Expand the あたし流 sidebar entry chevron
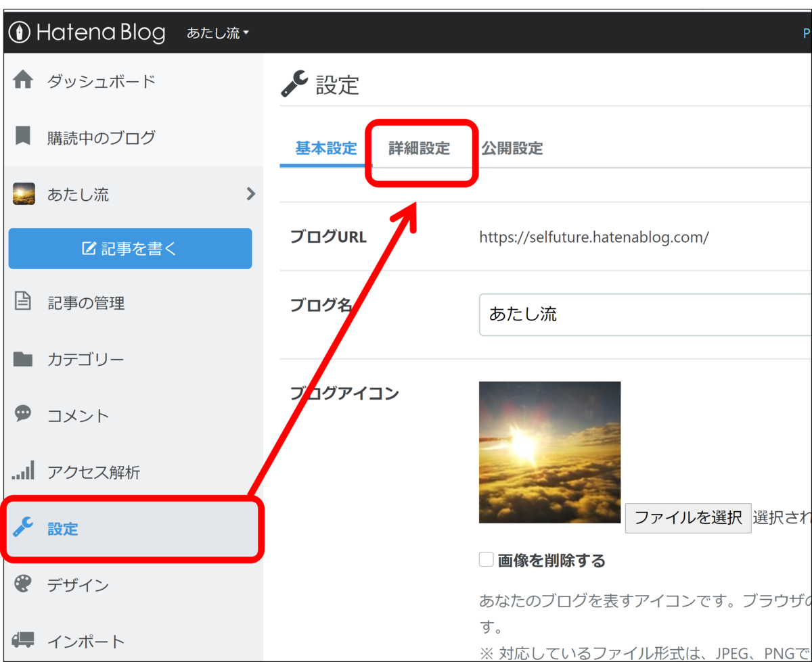 click(x=251, y=193)
